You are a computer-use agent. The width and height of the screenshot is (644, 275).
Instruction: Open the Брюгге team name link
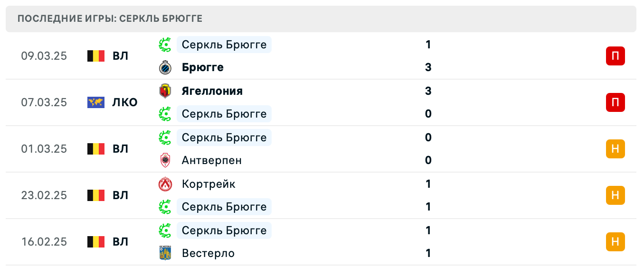point(202,67)
